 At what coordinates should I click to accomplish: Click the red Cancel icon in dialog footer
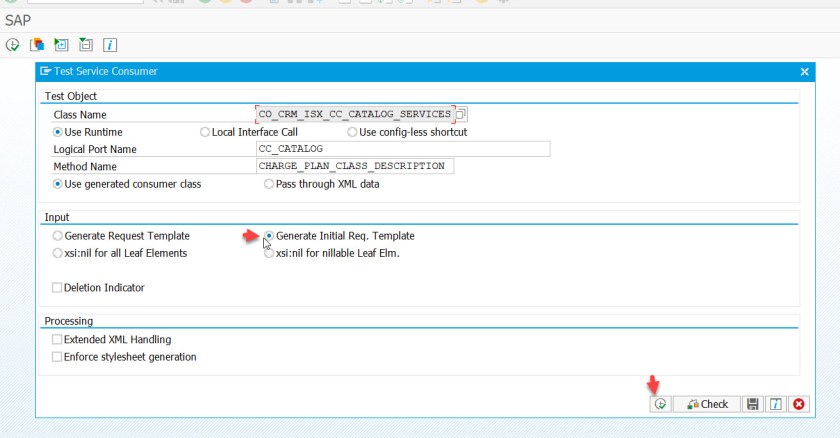point(799,404)
